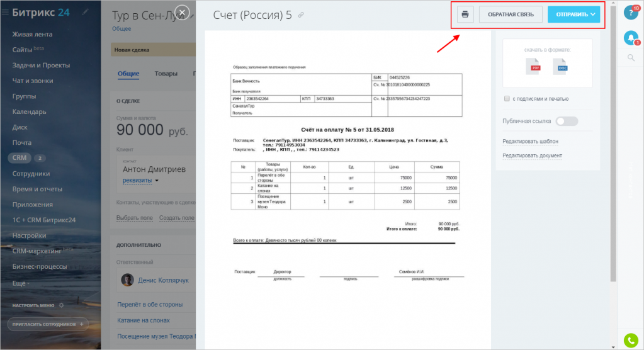Open the notifications bell

631,38
